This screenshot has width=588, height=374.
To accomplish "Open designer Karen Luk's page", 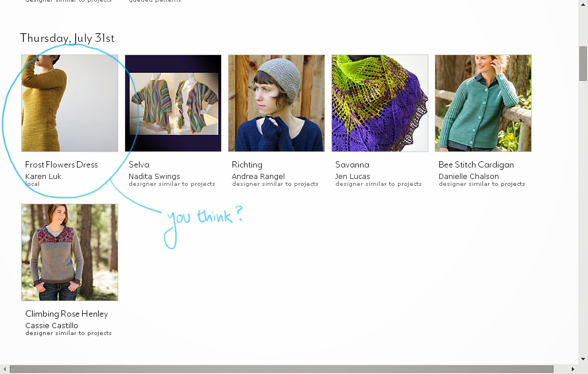I will pos(43,176).
